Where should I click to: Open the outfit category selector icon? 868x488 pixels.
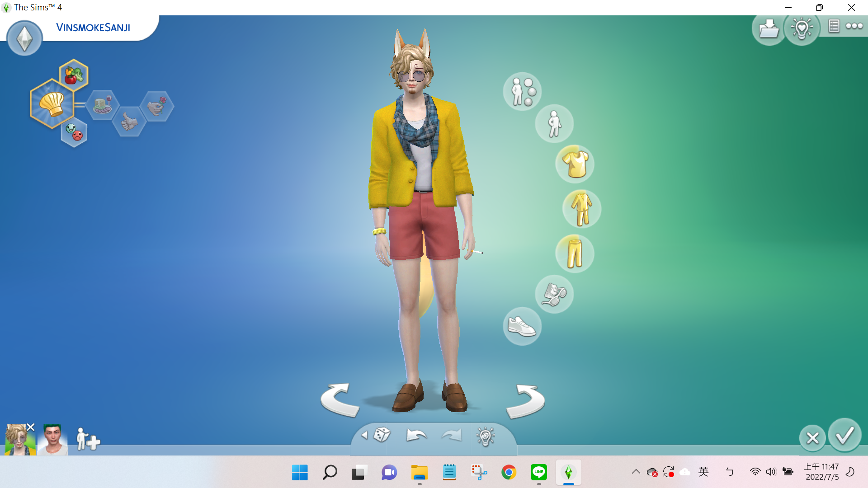522,91
